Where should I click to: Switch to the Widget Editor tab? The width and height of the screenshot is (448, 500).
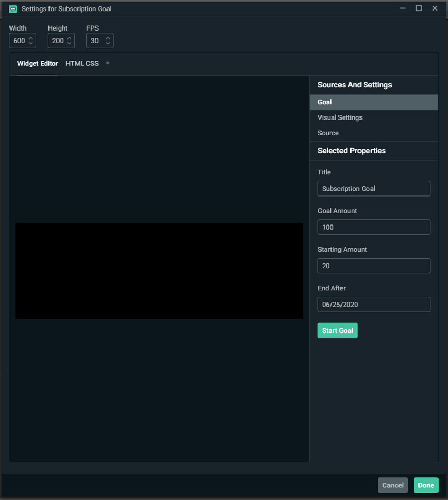coord(37,63)
